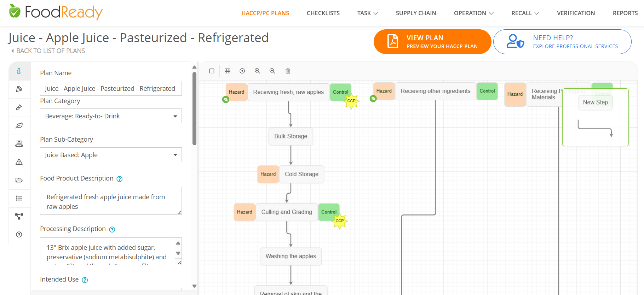This screenshot has width=644, height=295.
Task: Open the plan info tab icon
Action: click(x=19, y=71)
